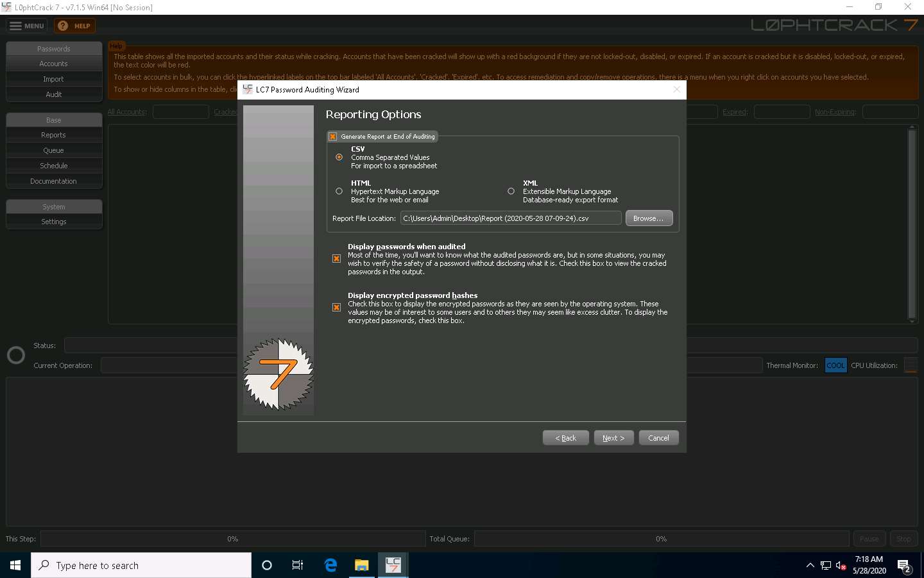This screenshot has height=578, width=924.
Task: Click the Pause button
Action: coord(869,539)
